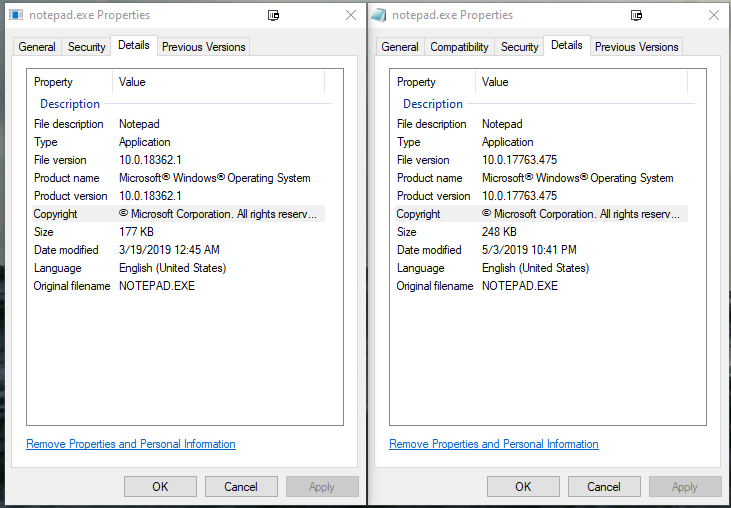Open the General tab in the left window
The height and width of the screenshot is (508, 731).
[37, 47]
